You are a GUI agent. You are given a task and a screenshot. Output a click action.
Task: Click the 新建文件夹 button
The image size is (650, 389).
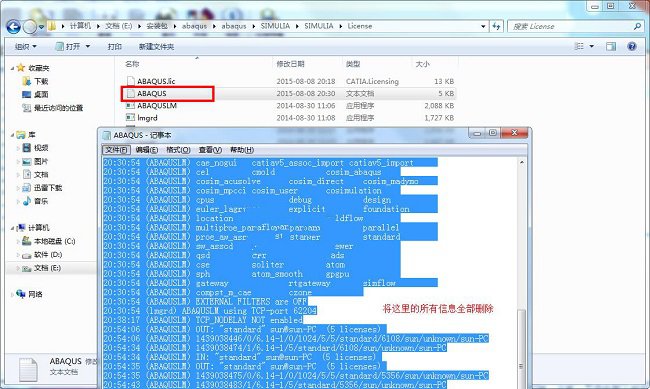click(x=156, y=46)
